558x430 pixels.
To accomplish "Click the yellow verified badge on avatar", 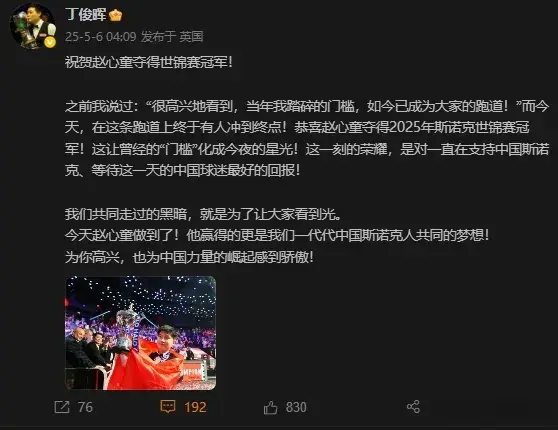I will 50,43.
